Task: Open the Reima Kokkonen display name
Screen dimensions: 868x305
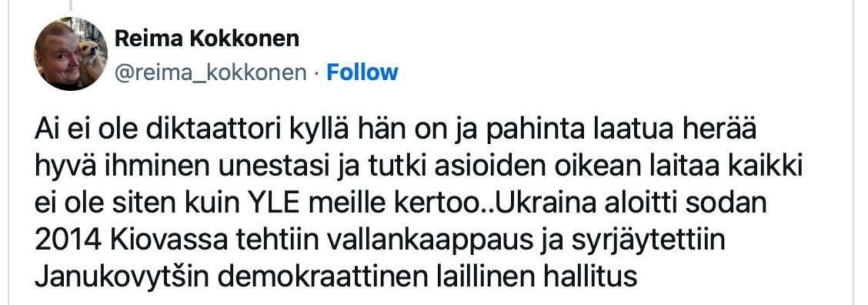Action: click(207, 39)
